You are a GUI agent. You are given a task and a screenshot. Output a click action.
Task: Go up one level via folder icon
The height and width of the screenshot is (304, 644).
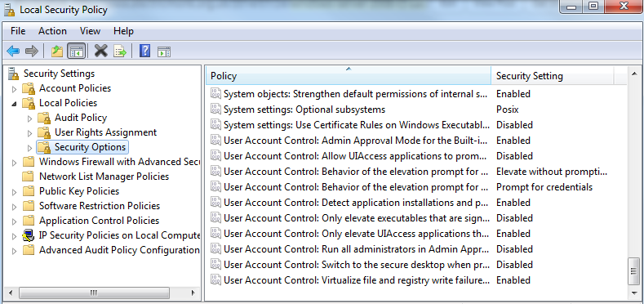point(57,51)
